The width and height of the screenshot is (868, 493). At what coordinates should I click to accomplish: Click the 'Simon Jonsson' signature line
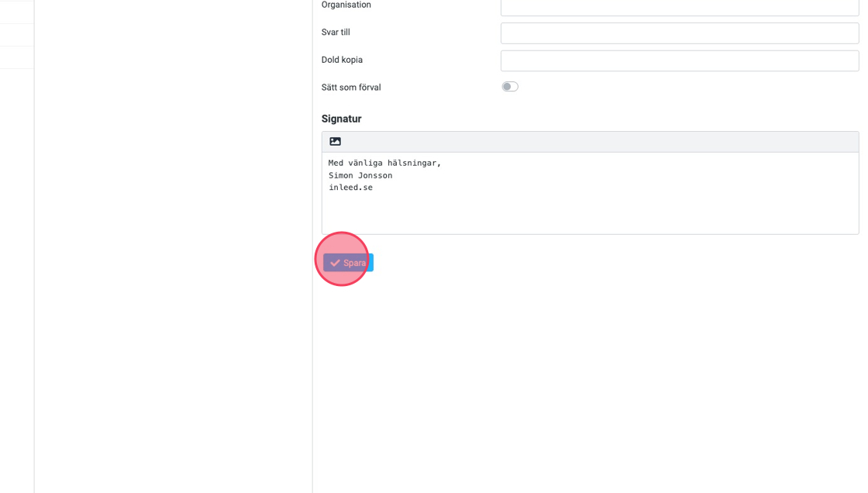(360, 176)
